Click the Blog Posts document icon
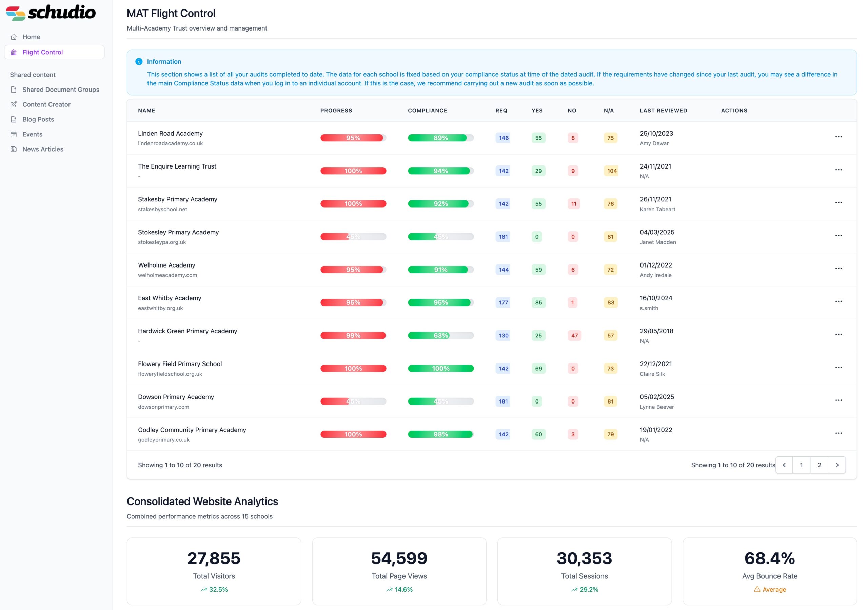Viewport: 868px width, 610px height. 14,119
